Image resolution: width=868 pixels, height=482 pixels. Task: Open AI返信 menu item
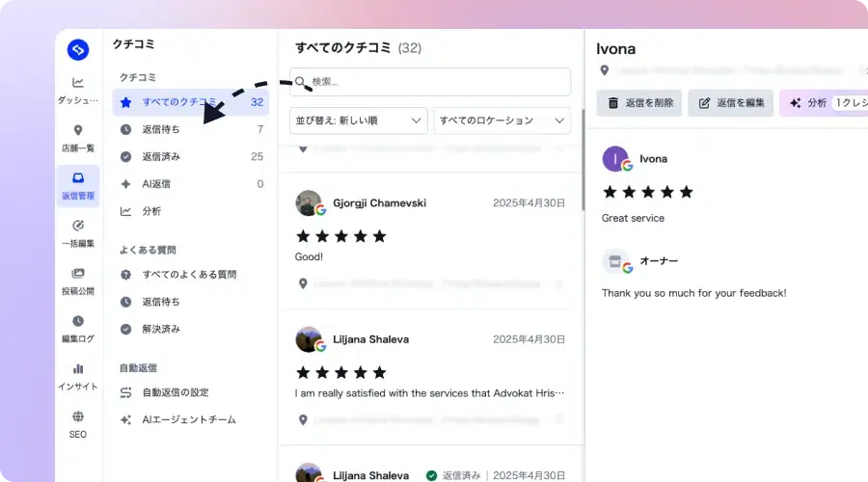click(x=191, y=184)
